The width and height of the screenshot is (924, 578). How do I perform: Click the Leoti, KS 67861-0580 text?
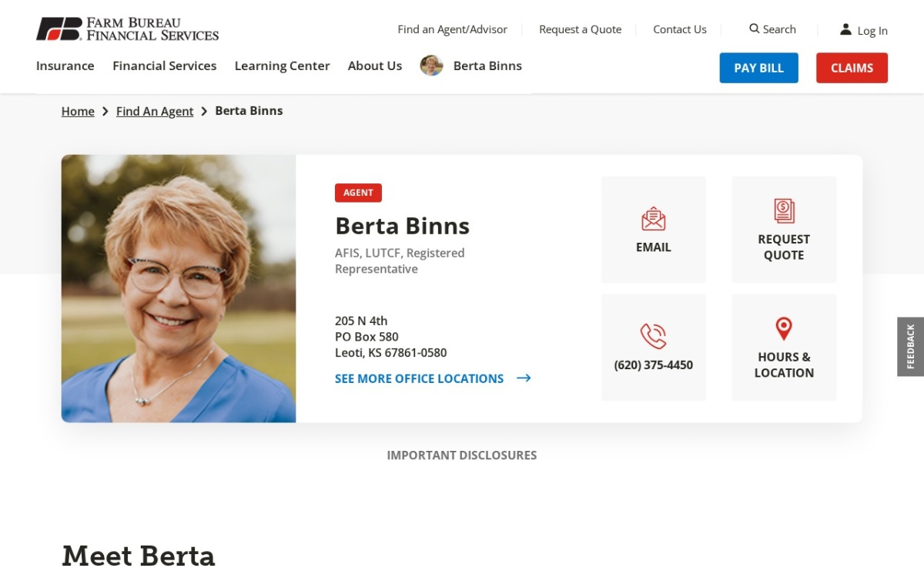[x=390, y=353]
